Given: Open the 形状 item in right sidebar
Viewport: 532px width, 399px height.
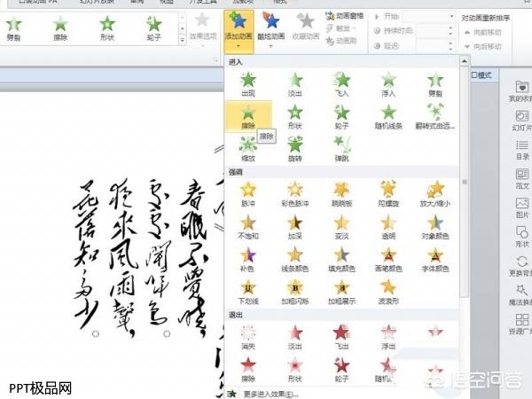Looking at the screenshot, I should [522, 237].
